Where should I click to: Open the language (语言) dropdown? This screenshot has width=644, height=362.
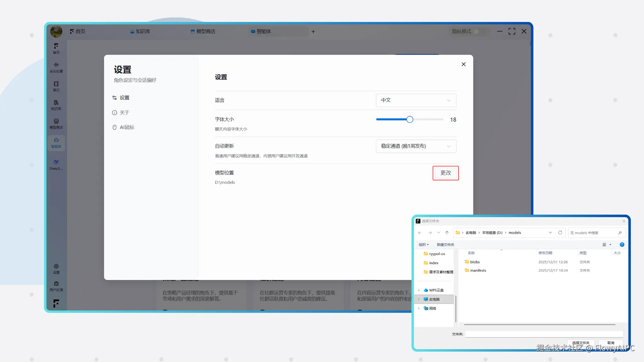(x=416, y=100)
